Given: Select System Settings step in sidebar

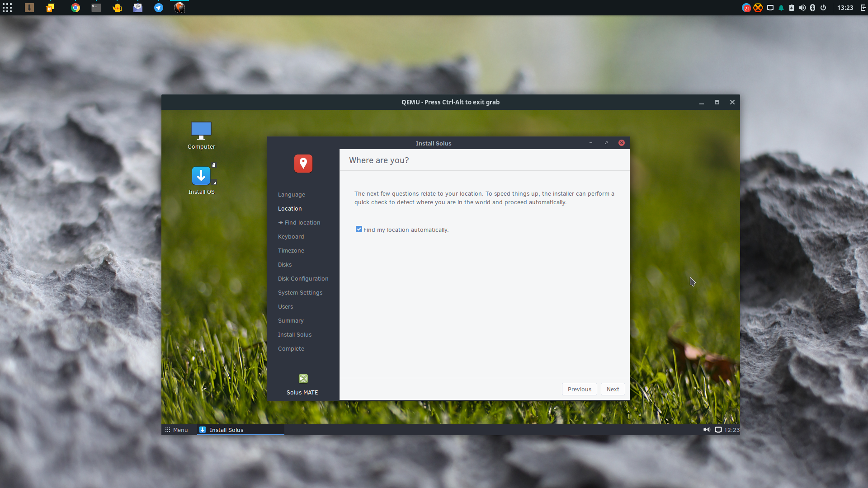Looking at the screenshot, I should [300, 293].
